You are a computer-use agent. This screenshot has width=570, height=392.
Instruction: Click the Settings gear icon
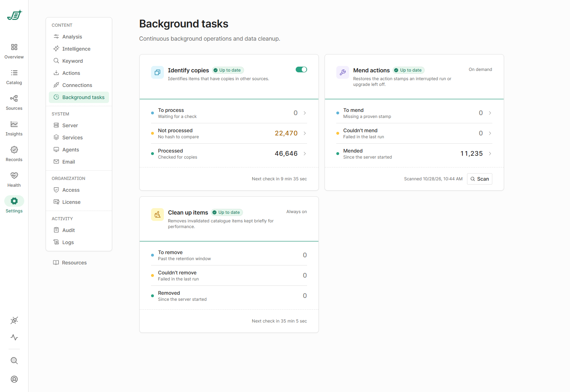click(14, 201)
